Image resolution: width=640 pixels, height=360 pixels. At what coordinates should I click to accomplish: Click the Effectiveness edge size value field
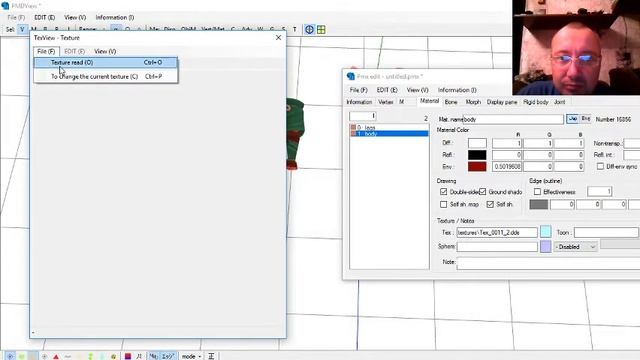600,191
